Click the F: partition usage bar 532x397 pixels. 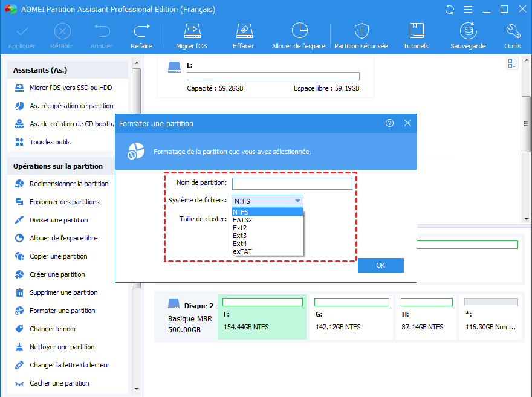[262, 302]
